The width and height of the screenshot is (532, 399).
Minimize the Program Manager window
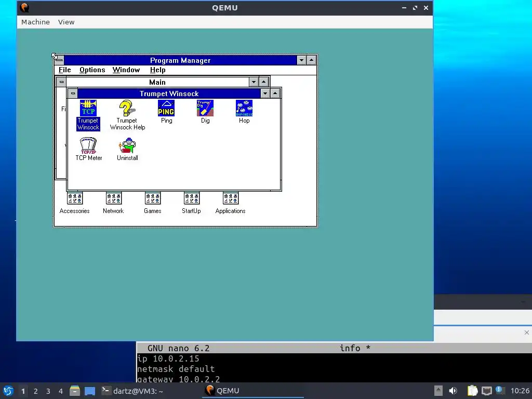pos(302,60)
